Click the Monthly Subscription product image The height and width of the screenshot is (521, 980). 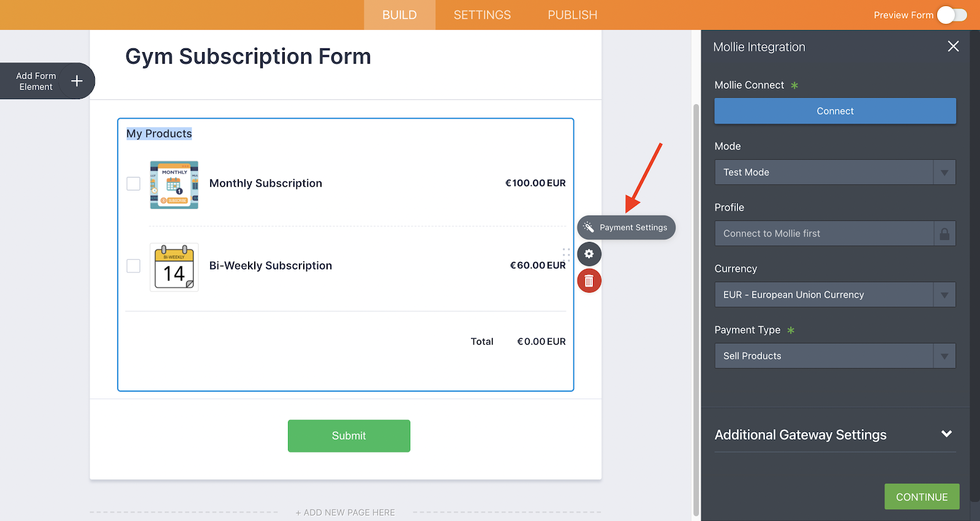coord(174,185)
